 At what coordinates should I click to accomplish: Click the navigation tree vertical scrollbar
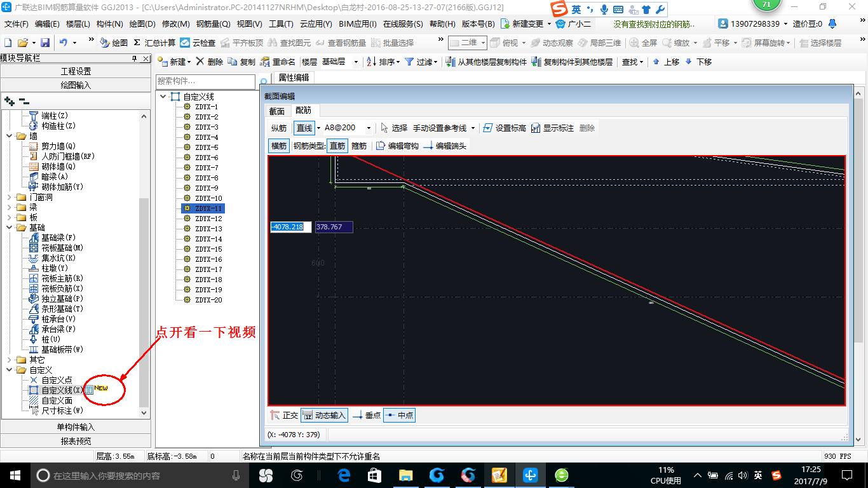144,264
